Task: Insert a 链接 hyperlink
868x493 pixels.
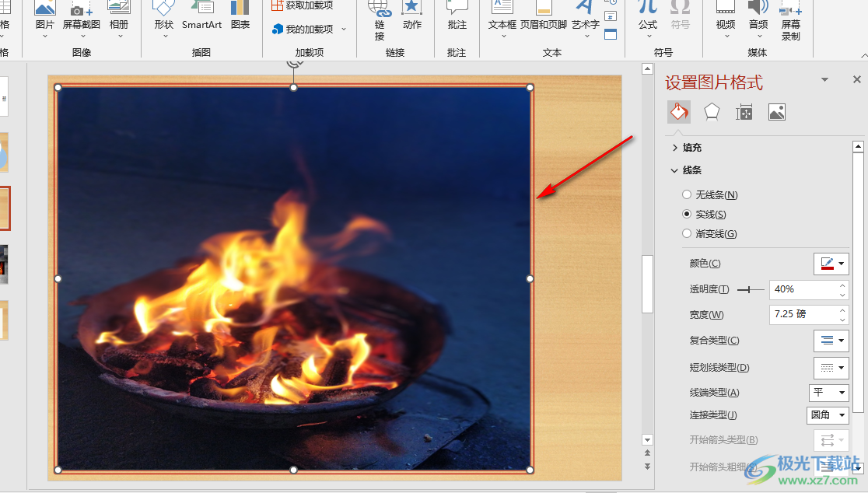Action: (x=380, y=20)
